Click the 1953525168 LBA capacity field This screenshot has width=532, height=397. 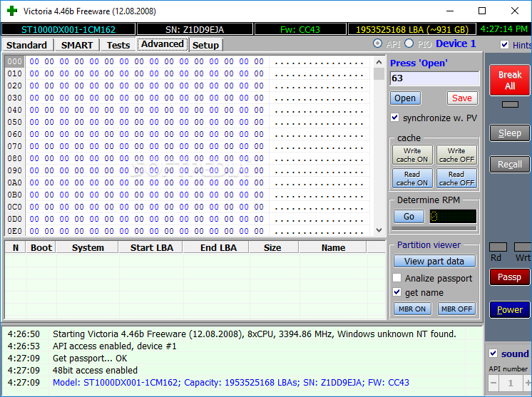pos(412,29)
